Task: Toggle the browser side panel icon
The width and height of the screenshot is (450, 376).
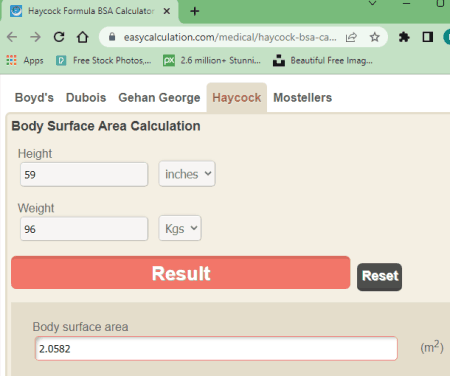Action: 428,37
